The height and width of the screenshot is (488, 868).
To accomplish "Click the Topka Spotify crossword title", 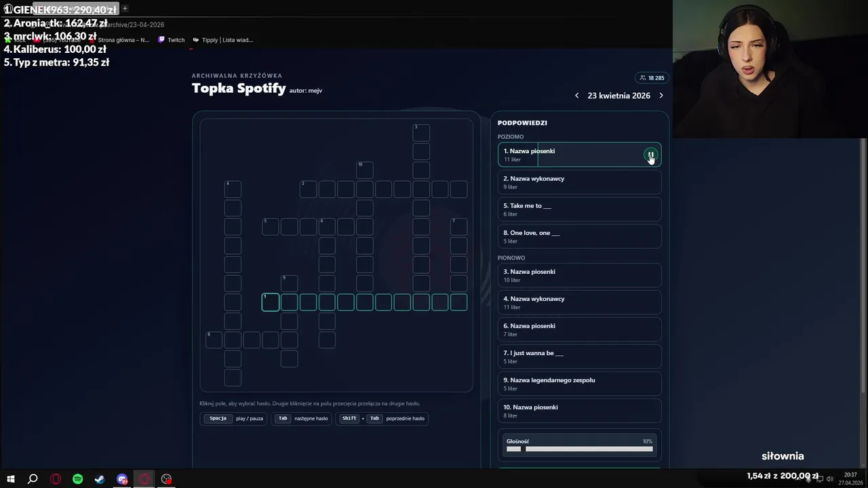I will click(239, 88).
